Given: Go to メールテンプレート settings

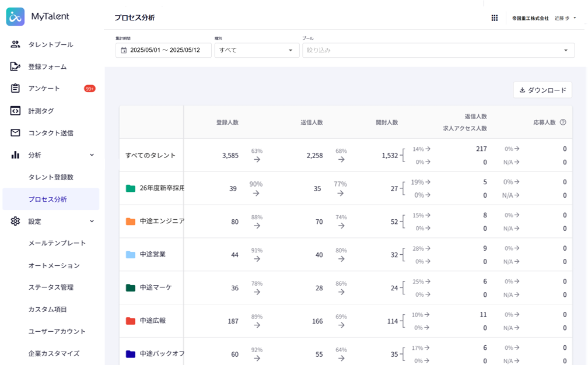Looking at the screenshot, I should point(57,243).
